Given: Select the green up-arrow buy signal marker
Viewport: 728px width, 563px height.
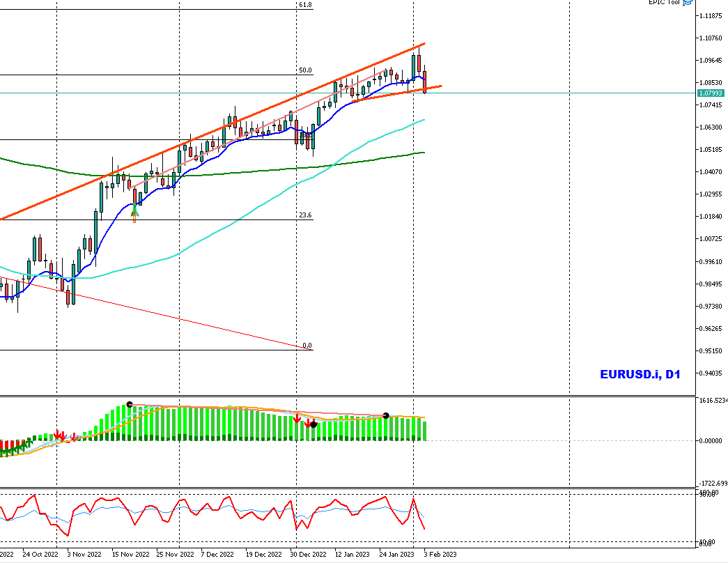Looking at the screenshot, I should pyautogui.click(x=134, y=211).
